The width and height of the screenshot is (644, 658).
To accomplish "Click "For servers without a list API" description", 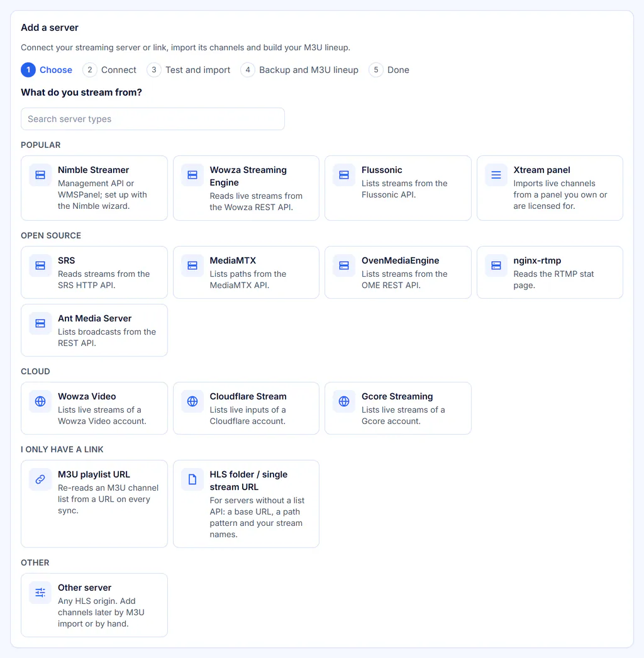I will pos(257,518).
